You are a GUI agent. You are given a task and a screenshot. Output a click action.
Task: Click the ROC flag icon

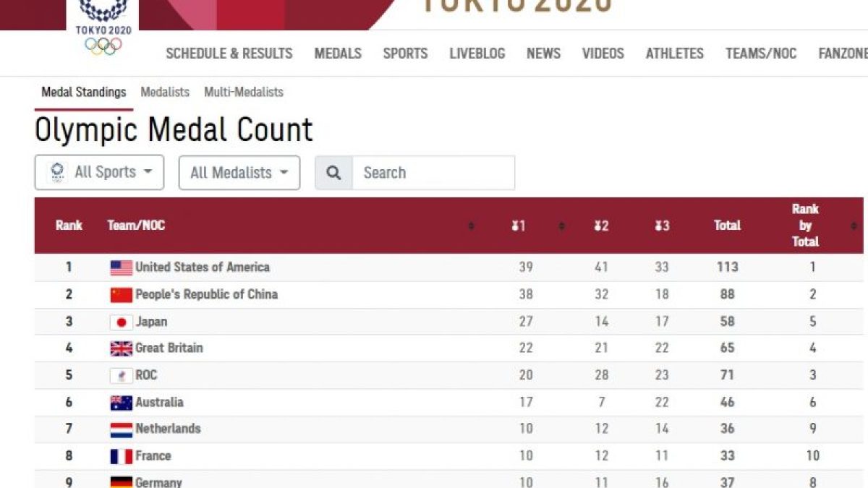[121, 376]
